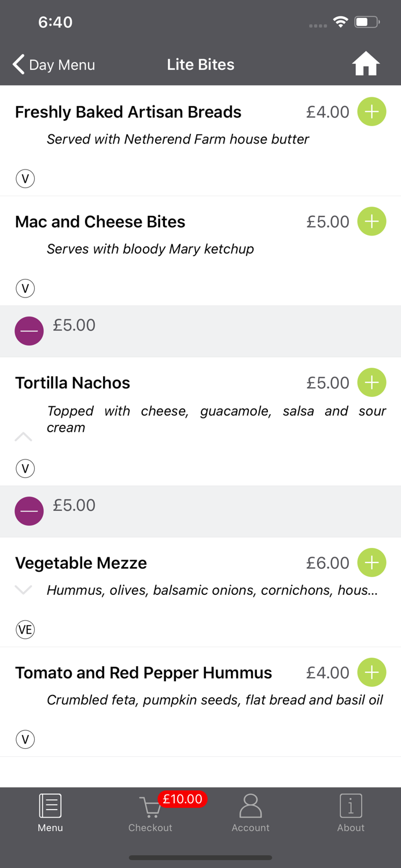Open the Tomato and Red Pepper Hummus item
This screenshot has width=401, height=868.
point(144,673)
